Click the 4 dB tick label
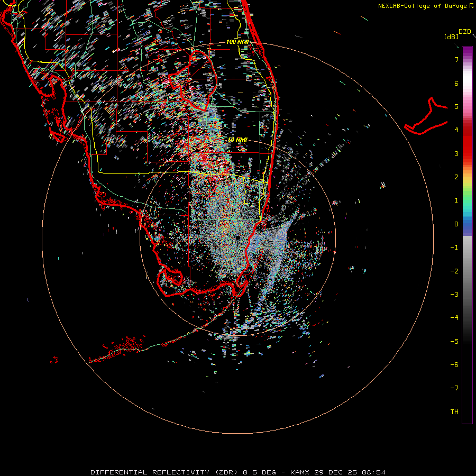The width and height of the screenshot is (476, 476). click(x=456, y=130)
